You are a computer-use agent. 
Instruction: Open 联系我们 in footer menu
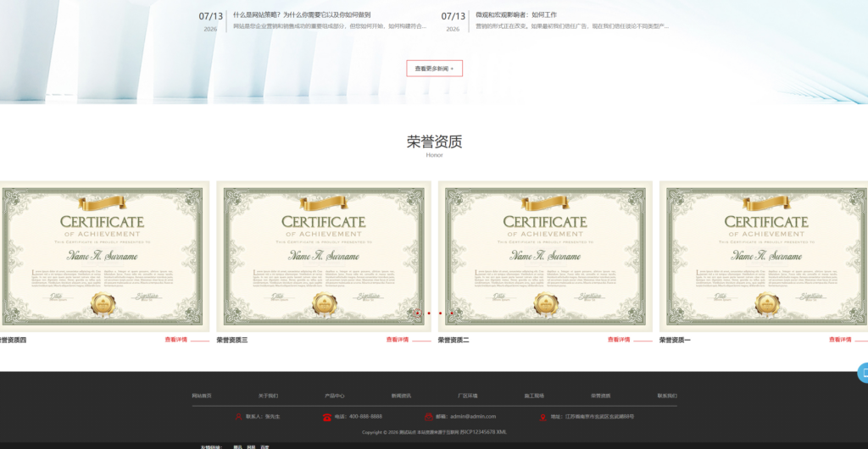coord(667,396)
